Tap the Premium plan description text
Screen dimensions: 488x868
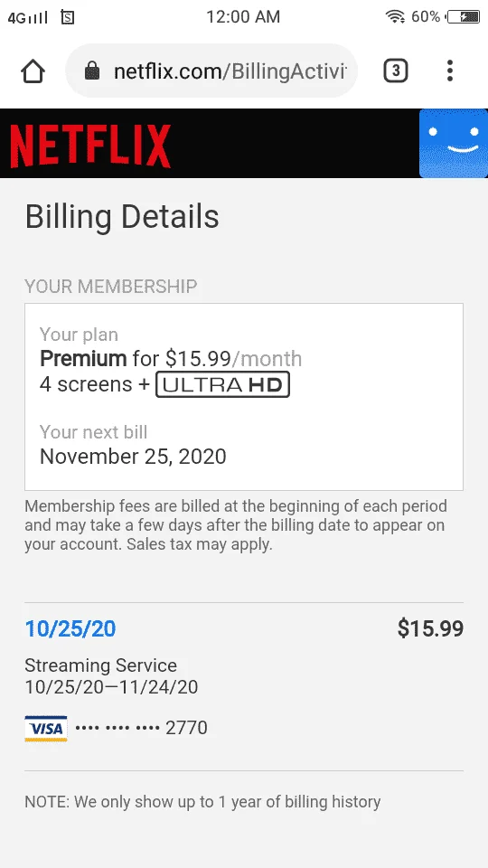(x=171, y=359)
